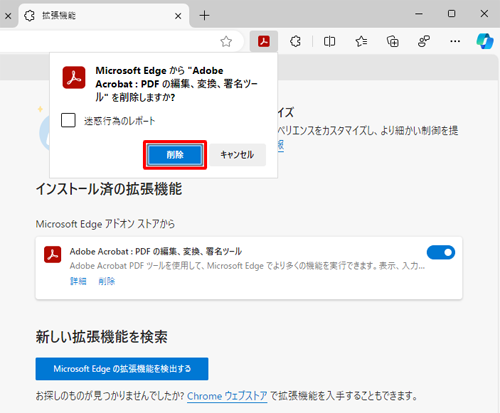Click the 削除 link under Adobe Acrobat

pos(107,281)
